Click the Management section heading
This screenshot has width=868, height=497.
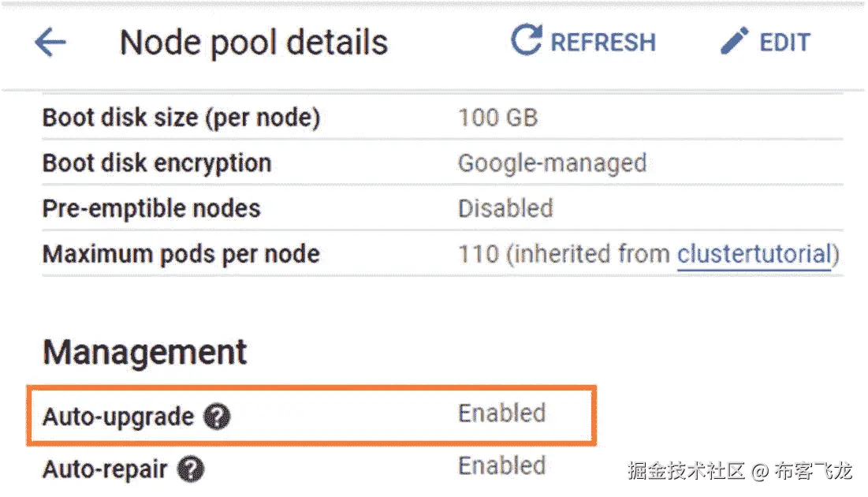[x=145, y=352]
